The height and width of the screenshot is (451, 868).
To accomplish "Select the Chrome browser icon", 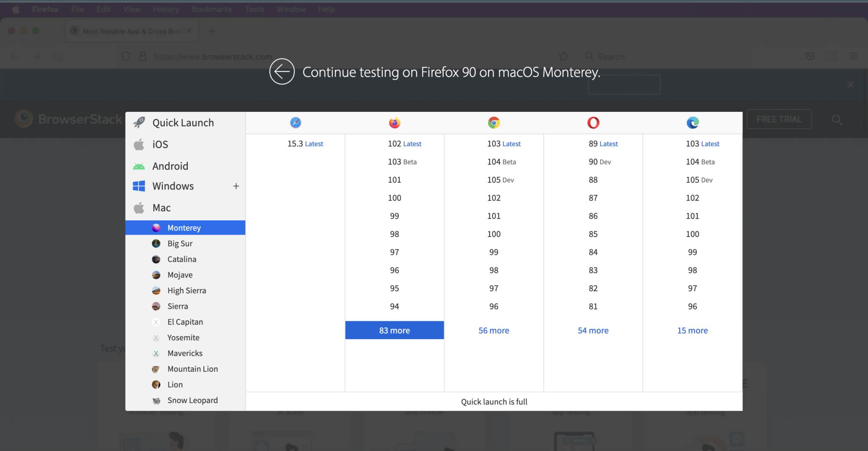I will 494,122.
